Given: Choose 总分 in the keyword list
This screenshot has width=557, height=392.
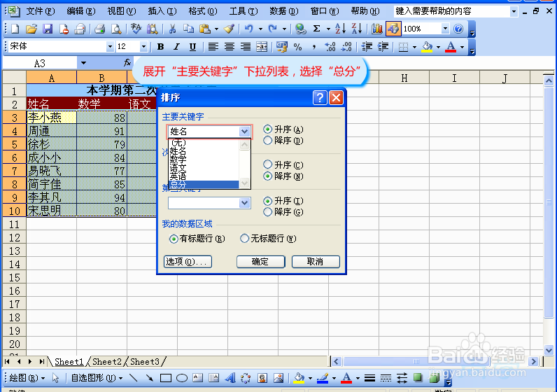Looking at the screenshot, I should pyautogui.click(x=204, y=185).
